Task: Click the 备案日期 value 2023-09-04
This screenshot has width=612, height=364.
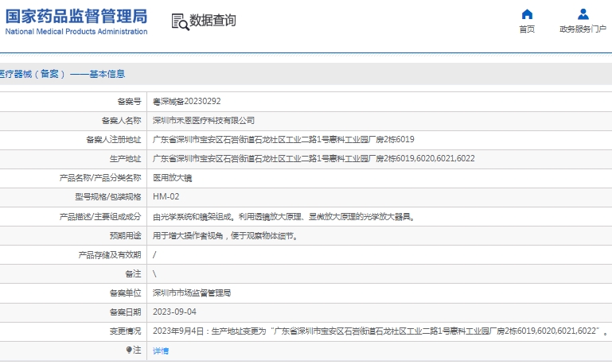Action: pos(174,312)
